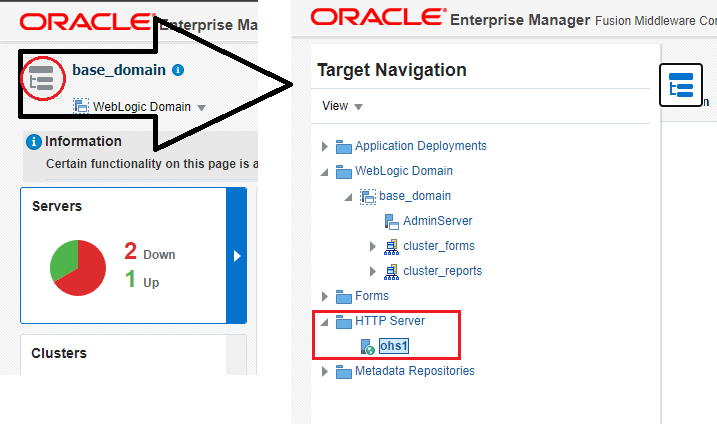Screen dimensions: 717x433
Task: Collapse the HTTP Server node
Action: 325,322
